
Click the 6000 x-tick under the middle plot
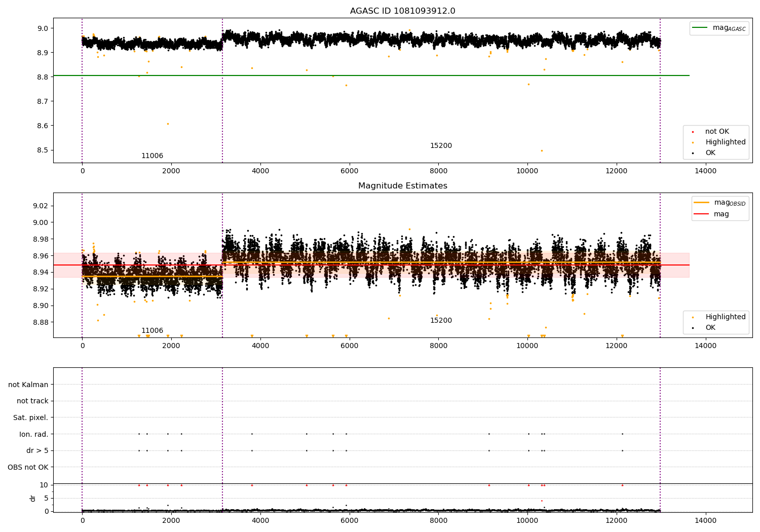click(x=349, y=346)
